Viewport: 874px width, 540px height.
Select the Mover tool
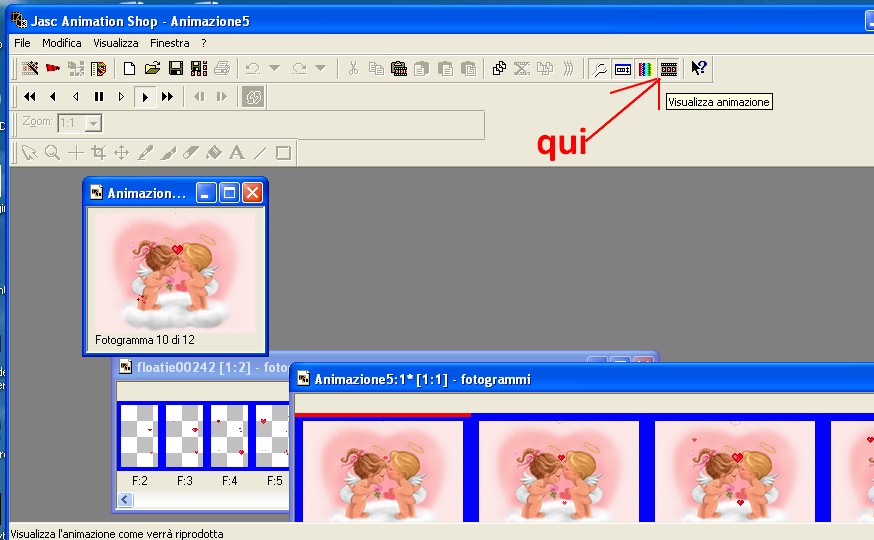122,152
